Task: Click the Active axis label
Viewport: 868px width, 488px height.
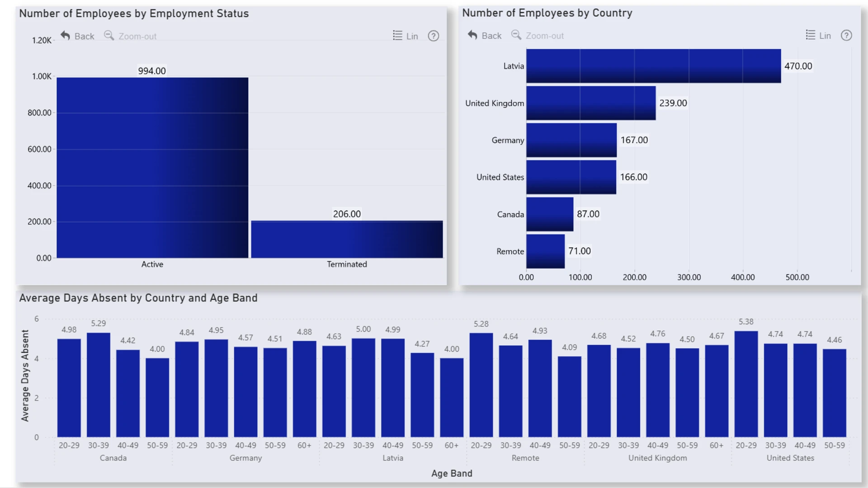Action: [152, 264]
